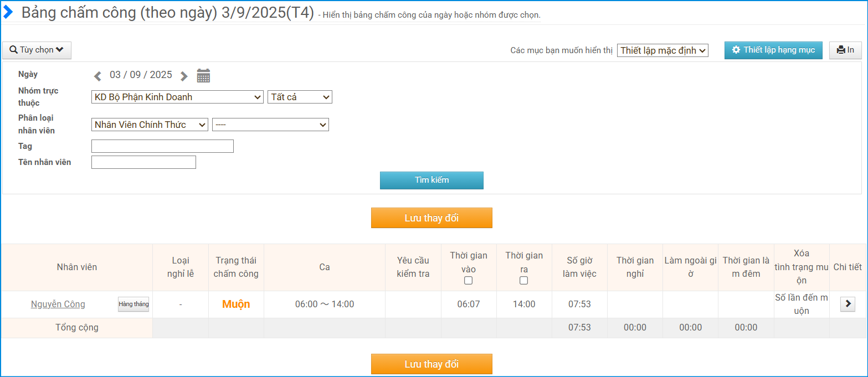The width and height of the screenshot is (868, 377).
Task: Open the KD Bộ Phận Kinh Doanh dropdown
Action: (x=177, y=97)
